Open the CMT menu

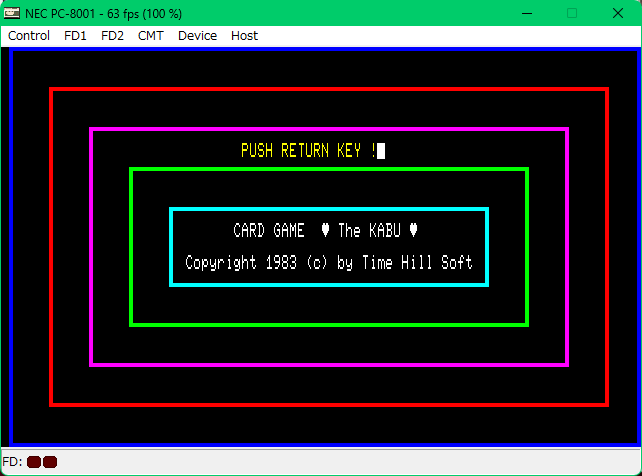tap(151, 36)
